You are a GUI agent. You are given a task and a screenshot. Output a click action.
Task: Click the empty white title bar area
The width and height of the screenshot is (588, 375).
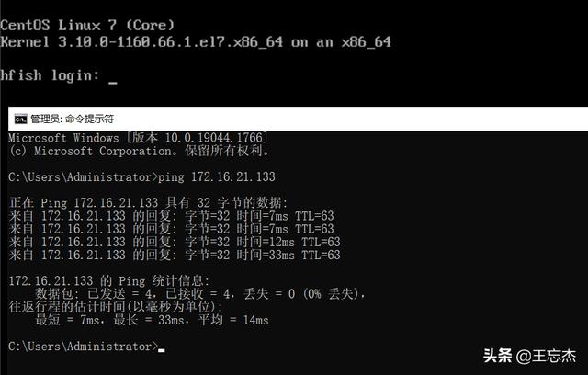point(351,119)
